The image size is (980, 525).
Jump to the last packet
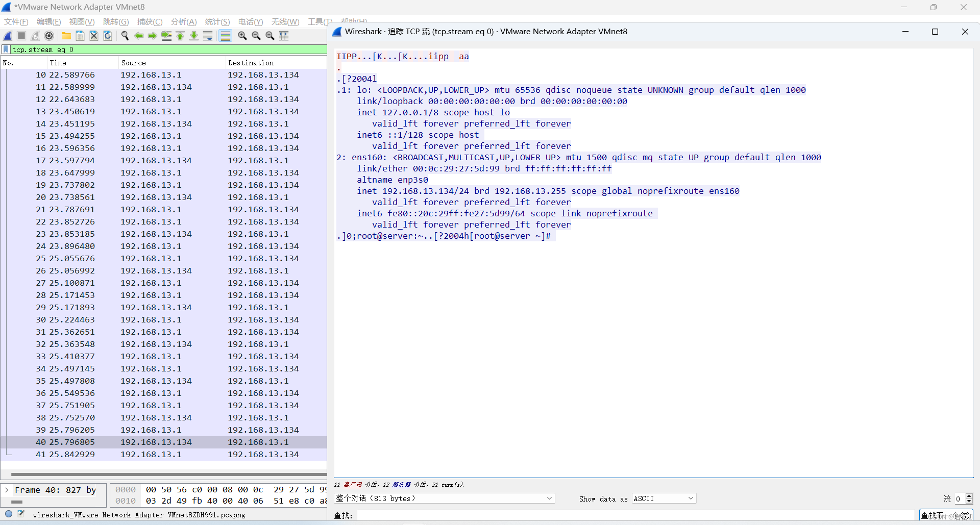point(194,36)
